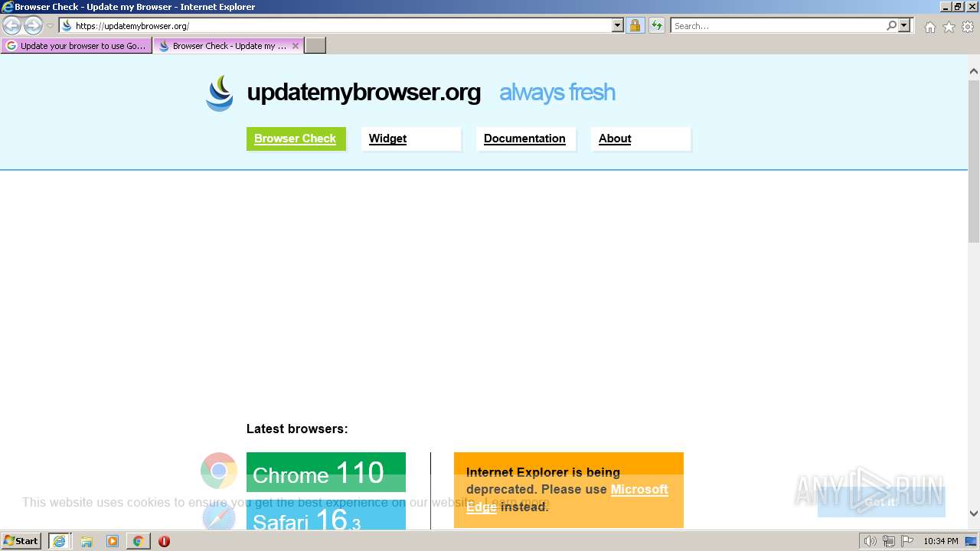Image resolution: width=980 pixels, height=551 pixels.
Task: Open Internet Explorer from the taskbar
Action: [x=60, y=541]
